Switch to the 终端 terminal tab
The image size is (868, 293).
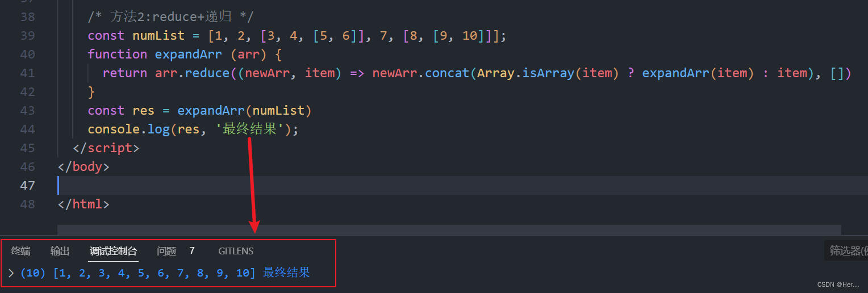tap(21, 251)
